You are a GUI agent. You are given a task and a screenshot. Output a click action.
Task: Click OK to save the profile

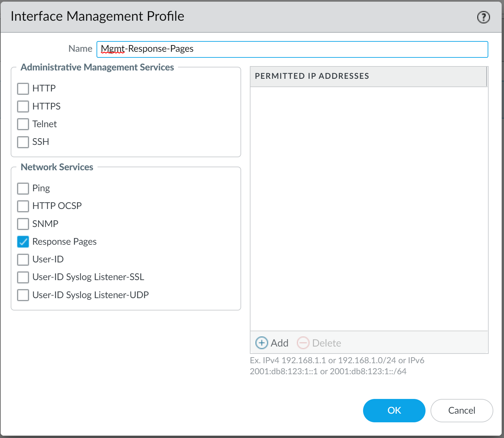pyautogui.click(x=394, y=411)
